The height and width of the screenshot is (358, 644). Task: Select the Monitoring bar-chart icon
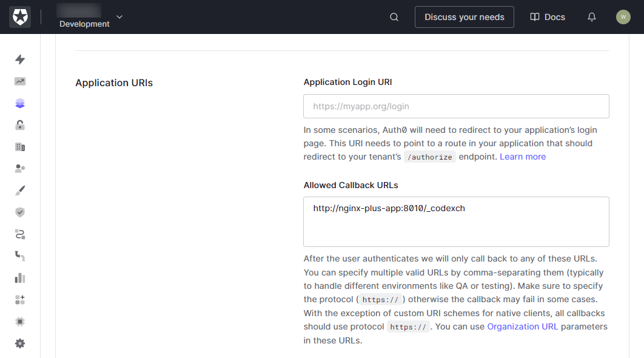tap(20, 277)
